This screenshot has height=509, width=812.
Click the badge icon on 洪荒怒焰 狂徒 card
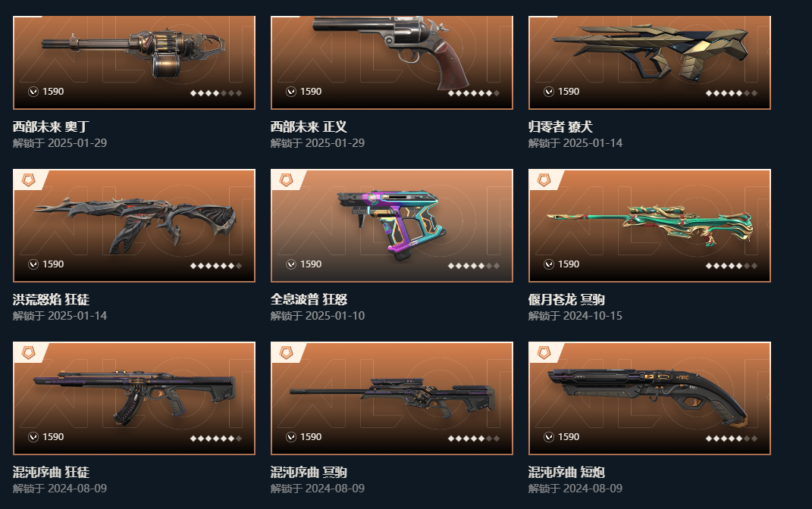click(29, 180)
